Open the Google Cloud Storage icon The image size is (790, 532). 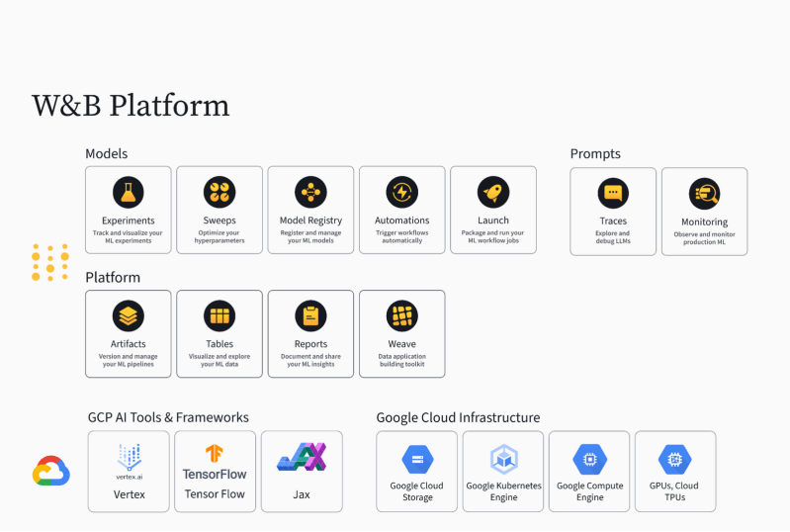[x=417, y=459]
